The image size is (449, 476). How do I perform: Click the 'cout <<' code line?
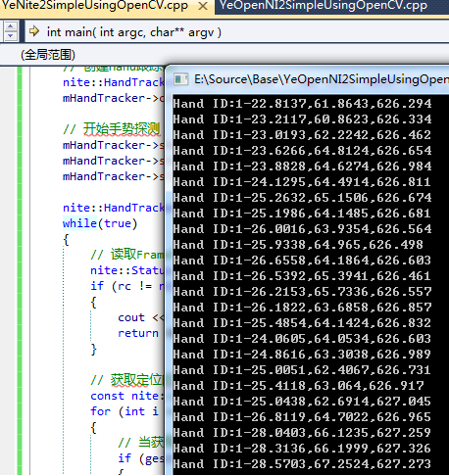[141, 317]
